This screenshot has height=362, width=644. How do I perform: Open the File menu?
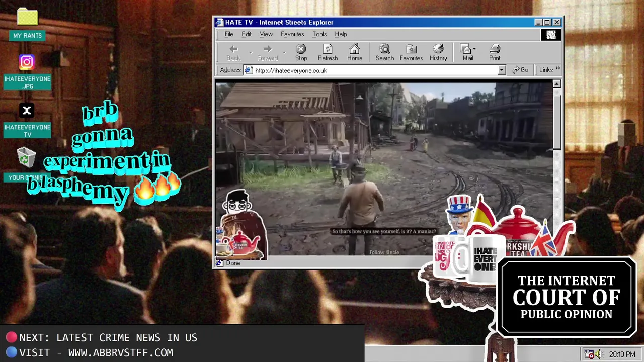[x=229, y=34]
